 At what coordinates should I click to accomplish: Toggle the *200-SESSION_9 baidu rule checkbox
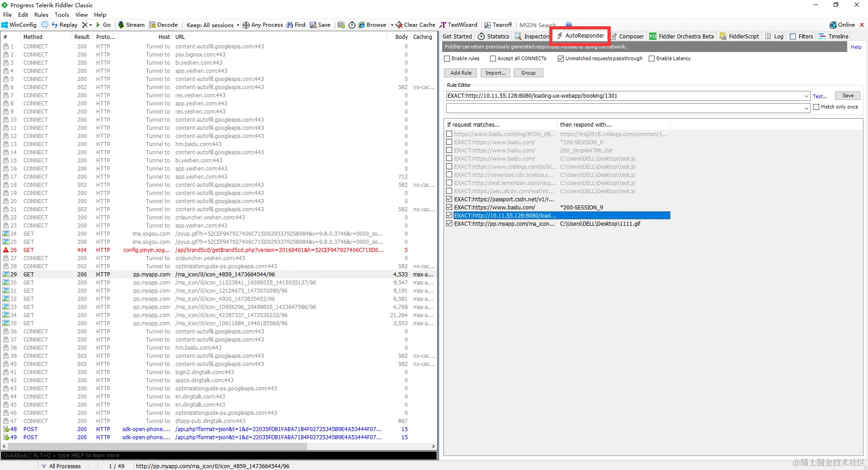[449, 207]
